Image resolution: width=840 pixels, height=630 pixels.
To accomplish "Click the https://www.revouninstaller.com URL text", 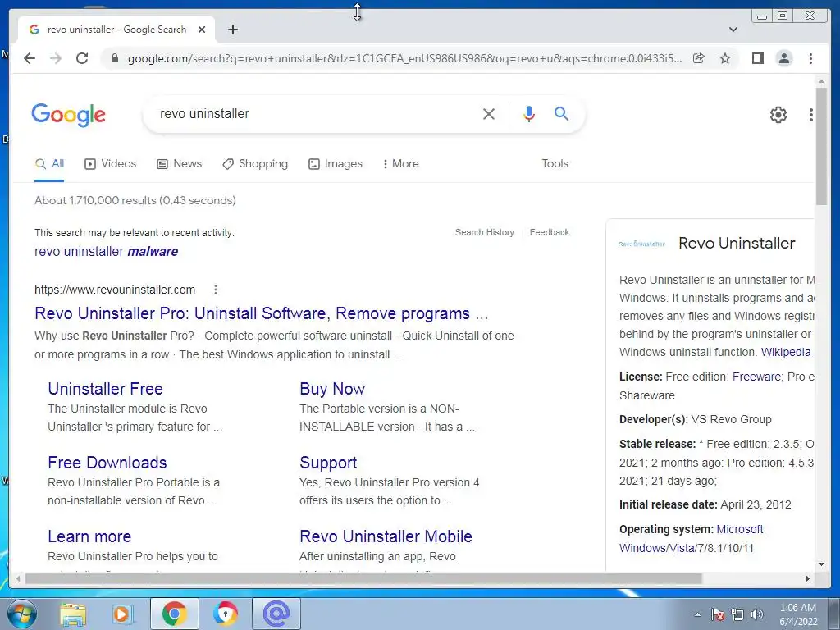I will (x=115, y=290).
